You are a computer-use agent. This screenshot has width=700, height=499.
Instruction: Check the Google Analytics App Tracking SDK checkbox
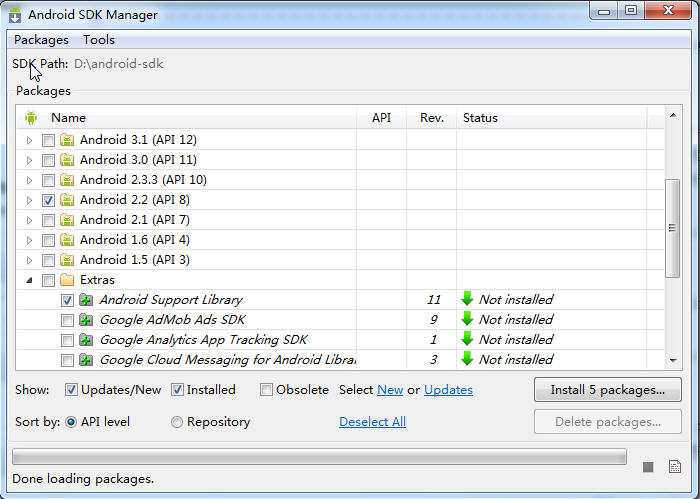point(67,341)
